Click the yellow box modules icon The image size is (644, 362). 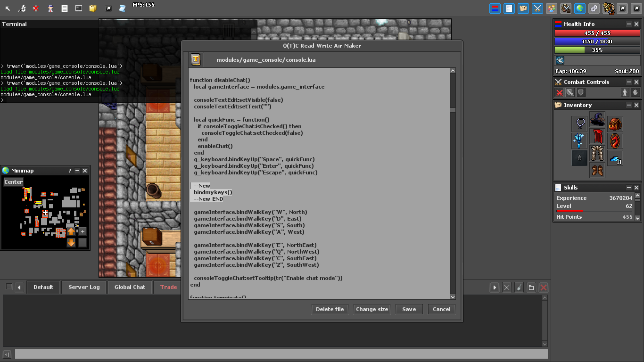click(x=93, y=8)
